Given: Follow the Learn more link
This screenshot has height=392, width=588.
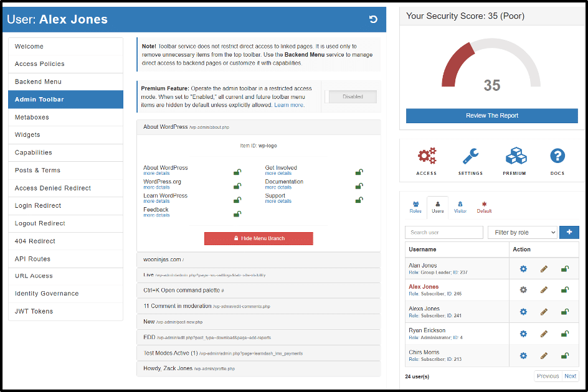Looking at the screenshot, I should 289,105.
